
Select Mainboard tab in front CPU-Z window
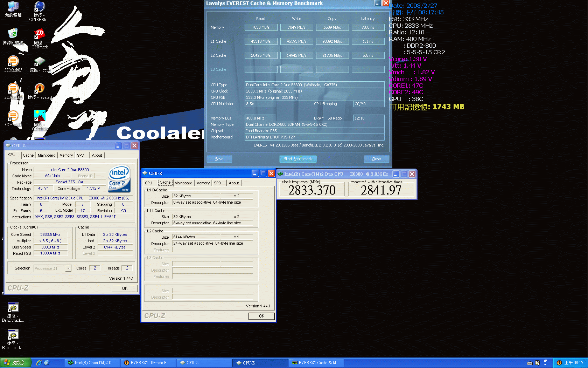click(x=183, y=183)
